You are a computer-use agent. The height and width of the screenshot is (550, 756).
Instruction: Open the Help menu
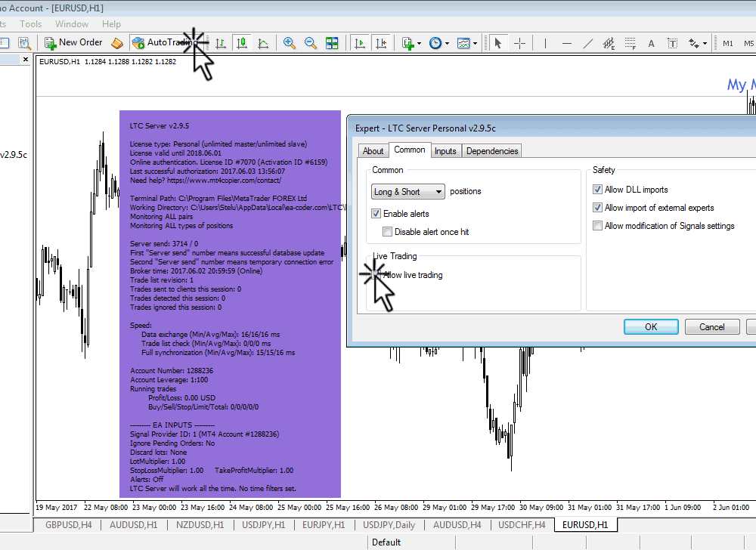111,23
